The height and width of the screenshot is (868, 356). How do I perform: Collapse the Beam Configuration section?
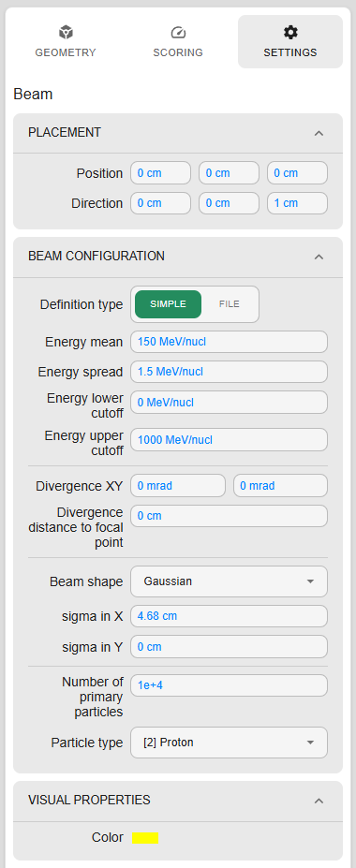tap(319, 257)
